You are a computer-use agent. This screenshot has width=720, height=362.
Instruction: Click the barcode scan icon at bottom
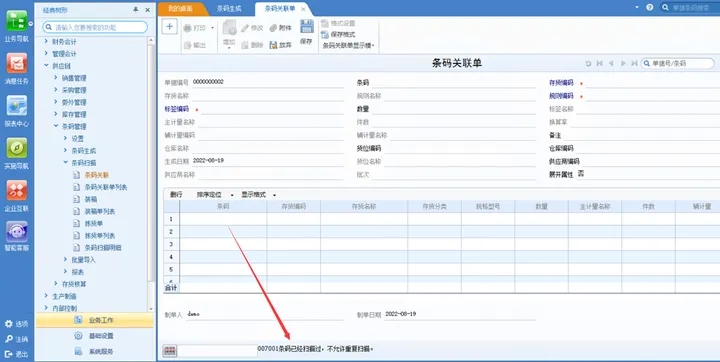[x=169, y=351]
